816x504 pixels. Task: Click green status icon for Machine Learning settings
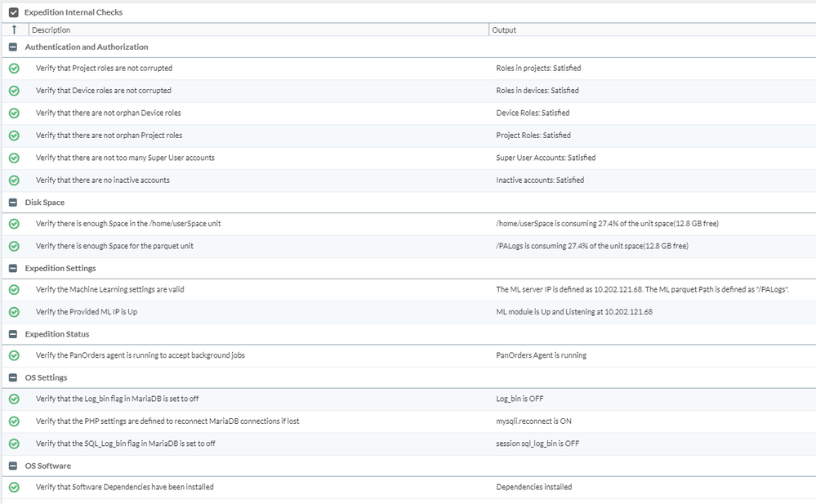tap(14, 290)
